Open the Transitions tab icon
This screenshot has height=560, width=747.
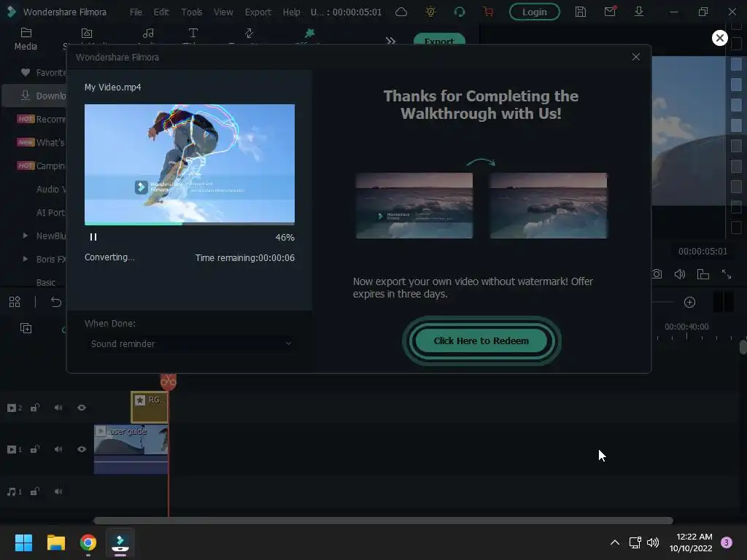(x=249, y=33)
